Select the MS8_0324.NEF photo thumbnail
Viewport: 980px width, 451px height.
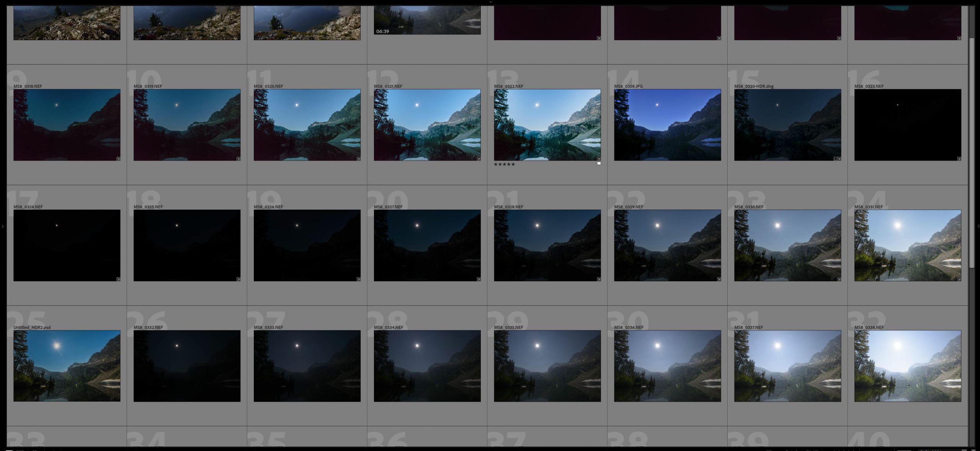coord(67,245)
